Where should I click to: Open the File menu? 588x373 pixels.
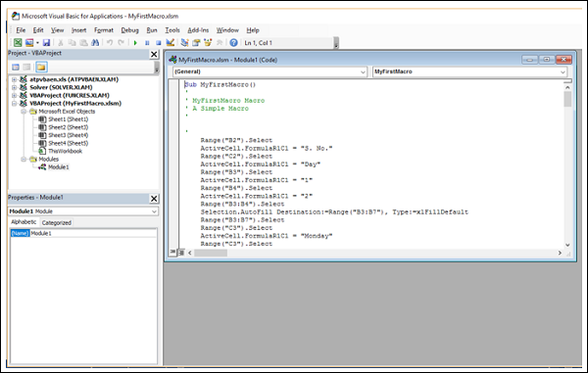pyautogui.click(x=21, y=30)
